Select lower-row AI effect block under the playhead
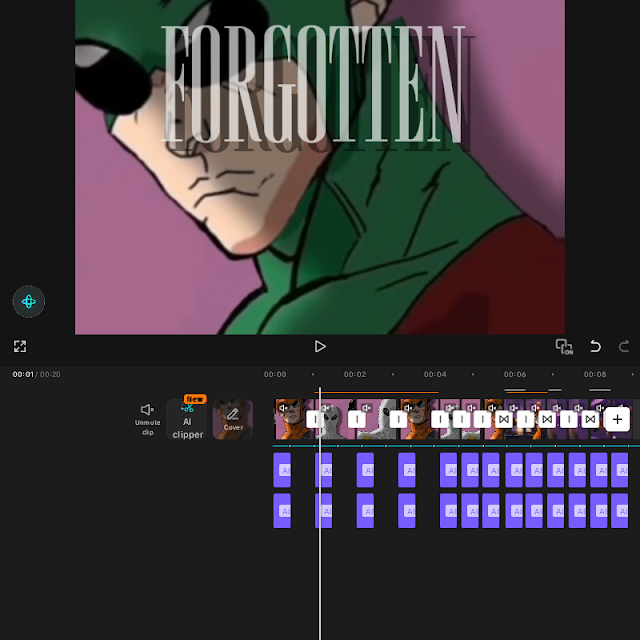This screenshot has height=640, width=640. pyautogui.click(x=323, y=511)
